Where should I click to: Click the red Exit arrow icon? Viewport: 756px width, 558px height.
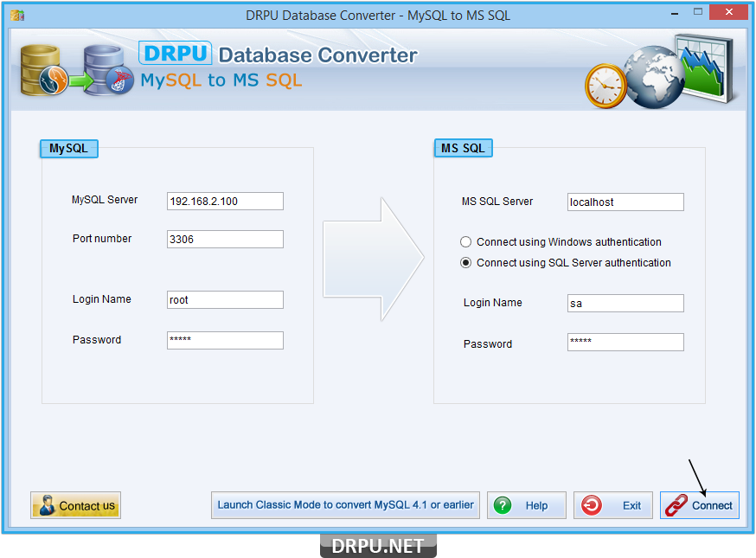(x=592, y=505)
